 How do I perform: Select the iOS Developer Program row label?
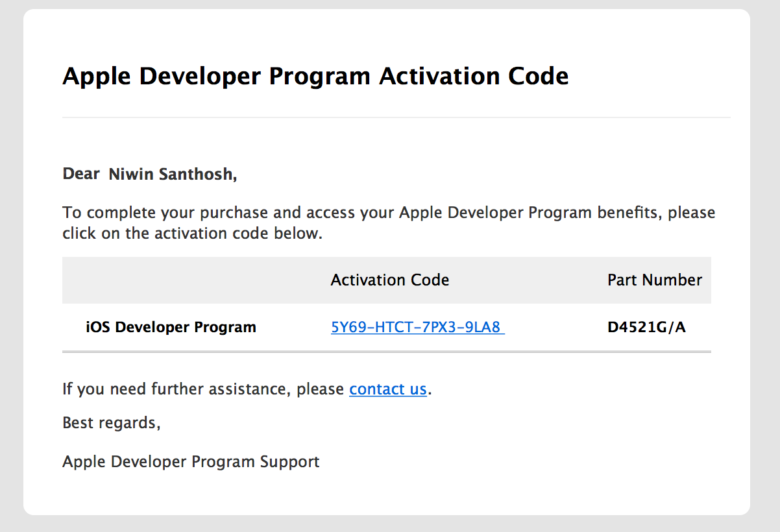[171, 327]
